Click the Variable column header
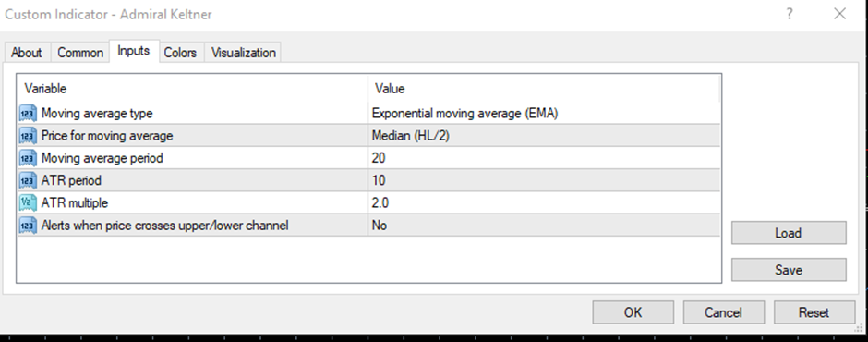The width and height of the screenshot is (868, 342). tap(193, 89)
